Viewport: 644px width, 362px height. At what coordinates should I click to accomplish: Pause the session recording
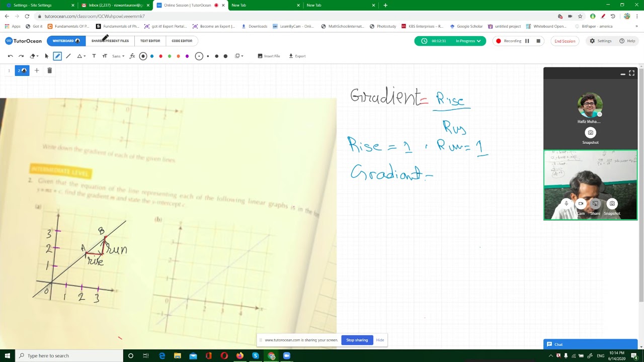click(x=527, y=41)
